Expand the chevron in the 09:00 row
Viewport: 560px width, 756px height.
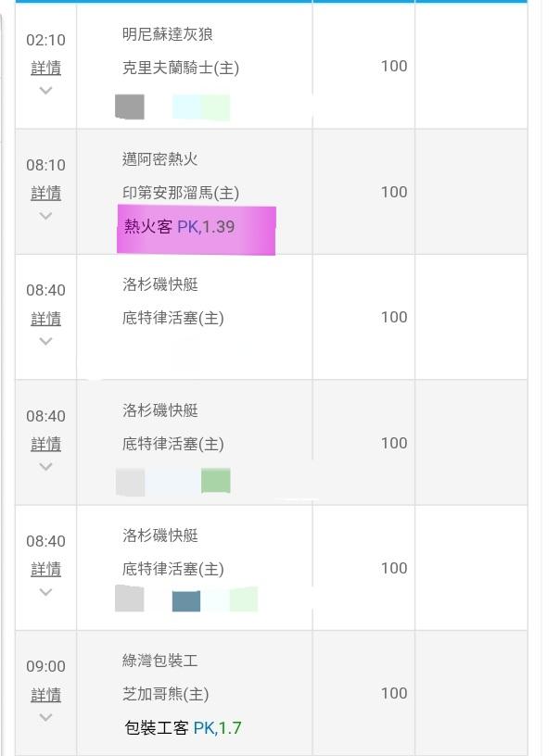[45, 716]
